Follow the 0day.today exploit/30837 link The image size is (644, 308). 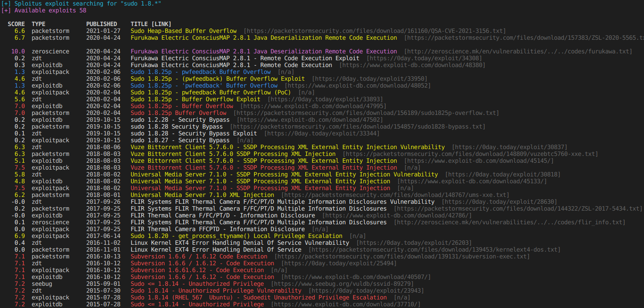[510, 147]
